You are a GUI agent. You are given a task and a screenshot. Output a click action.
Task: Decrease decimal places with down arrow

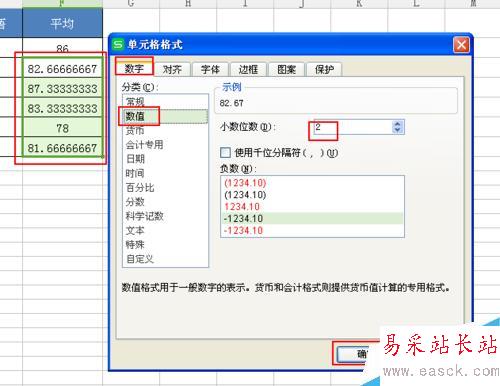397,130
